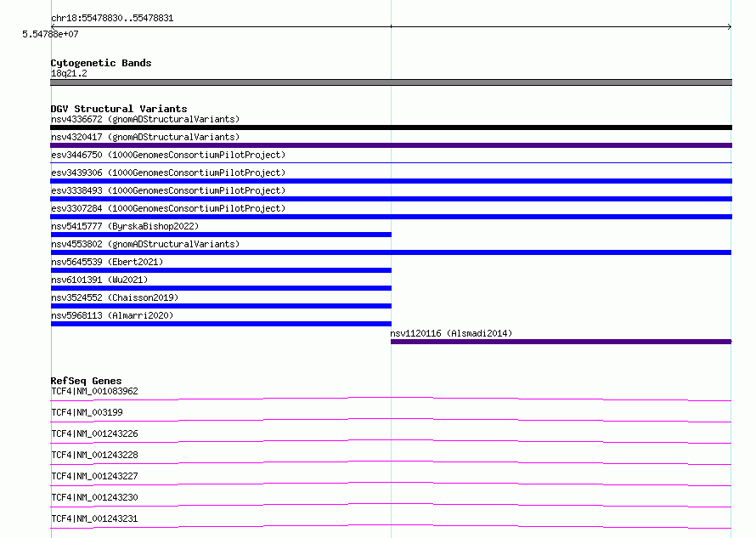756x538 pixels.
Task: Select the RefSeq Genes track heading
Action: pyautogui.click(x=86, y=381)
